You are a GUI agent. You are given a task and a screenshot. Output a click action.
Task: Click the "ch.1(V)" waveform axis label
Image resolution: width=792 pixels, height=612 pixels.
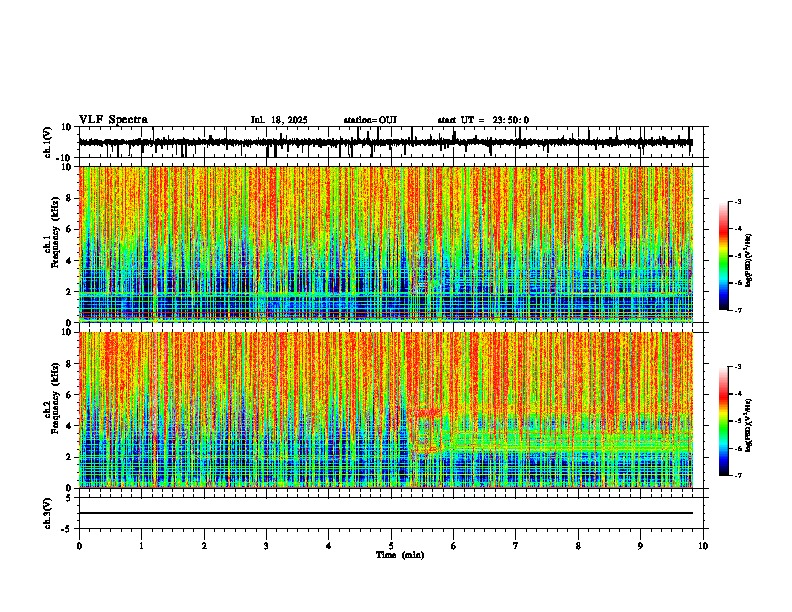click(48, 142)
